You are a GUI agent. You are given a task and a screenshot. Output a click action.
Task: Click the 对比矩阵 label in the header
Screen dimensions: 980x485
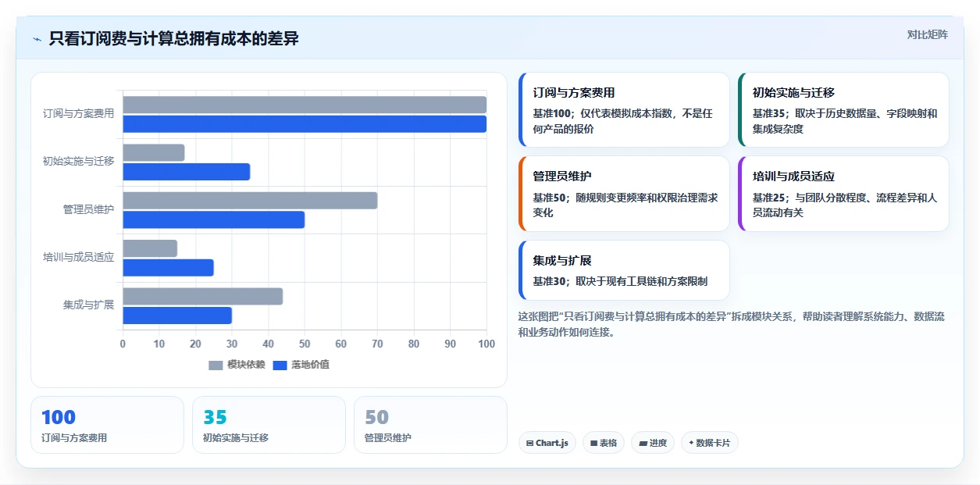[x=927, y=34]
